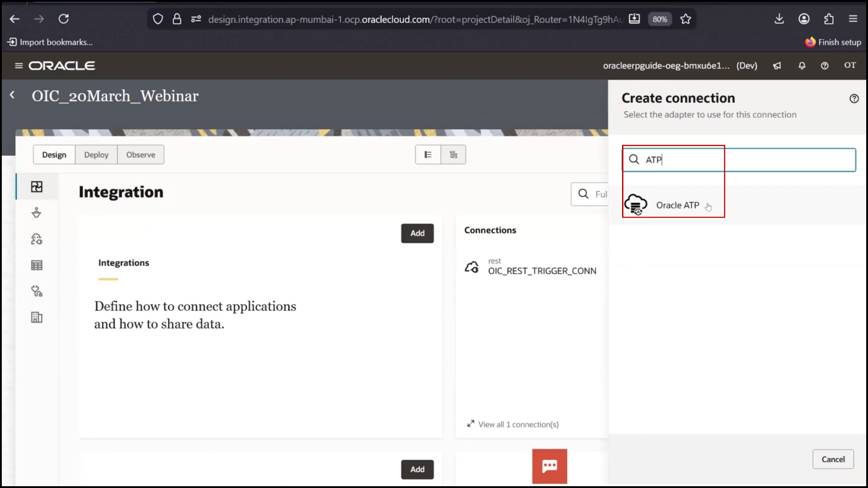Open the building sidebar icon
Image resolution: width=868 pixels, height=488 pixels.
pyautogui.click(x=37, y=318)
